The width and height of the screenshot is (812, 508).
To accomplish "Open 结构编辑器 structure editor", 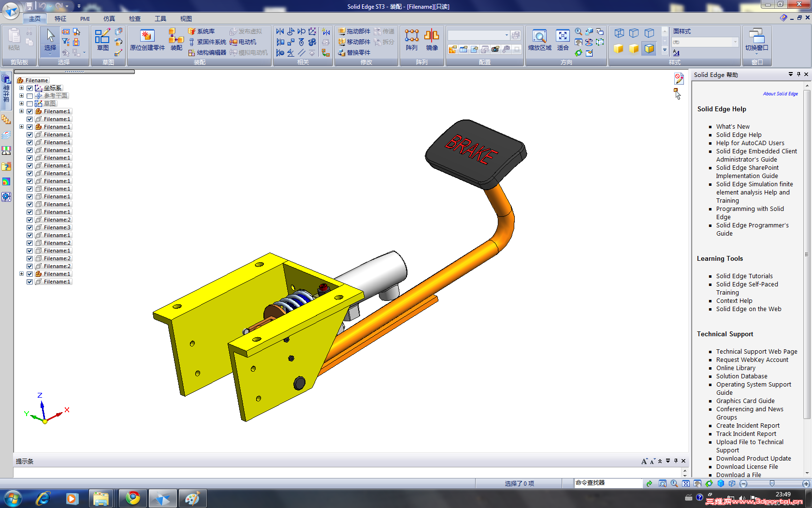I will coord(207,53).
